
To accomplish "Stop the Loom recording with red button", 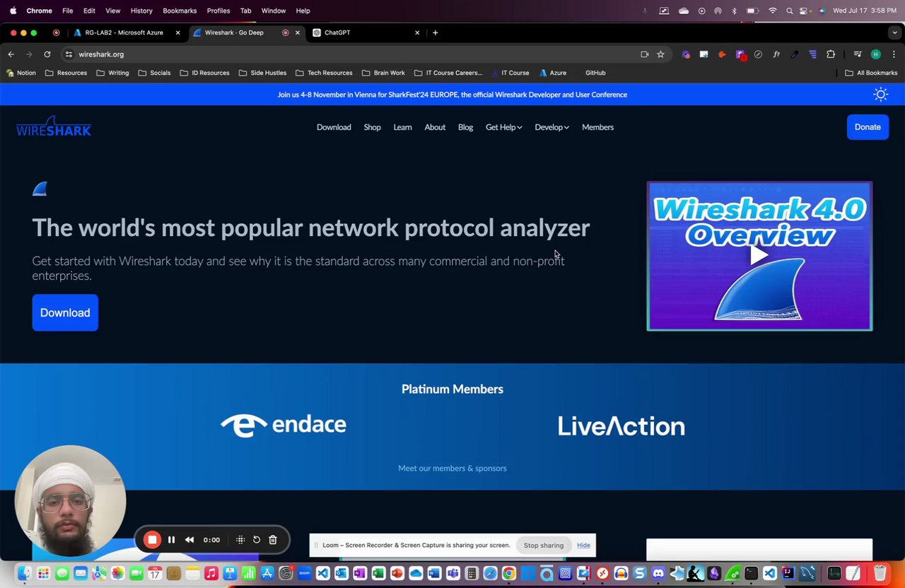I will [152, 540].
